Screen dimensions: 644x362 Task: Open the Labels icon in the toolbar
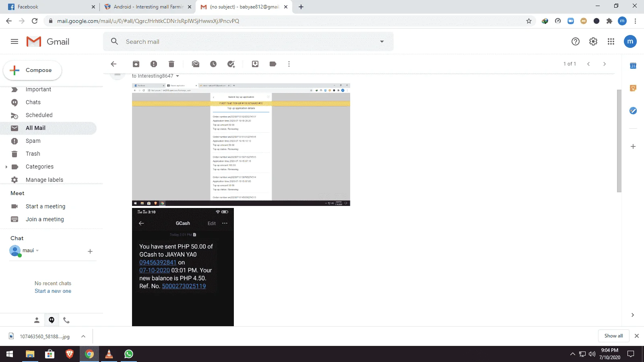(x=273, y=64)
